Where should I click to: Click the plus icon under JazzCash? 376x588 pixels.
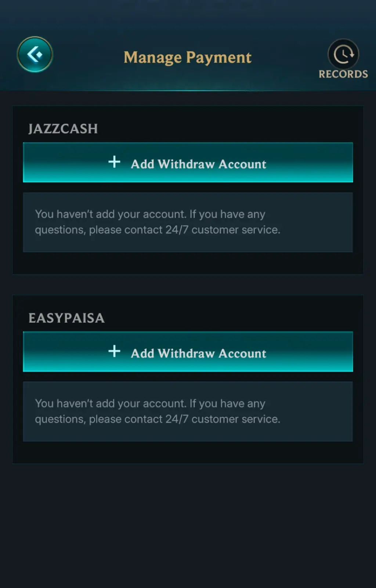(x=115, y=162)
